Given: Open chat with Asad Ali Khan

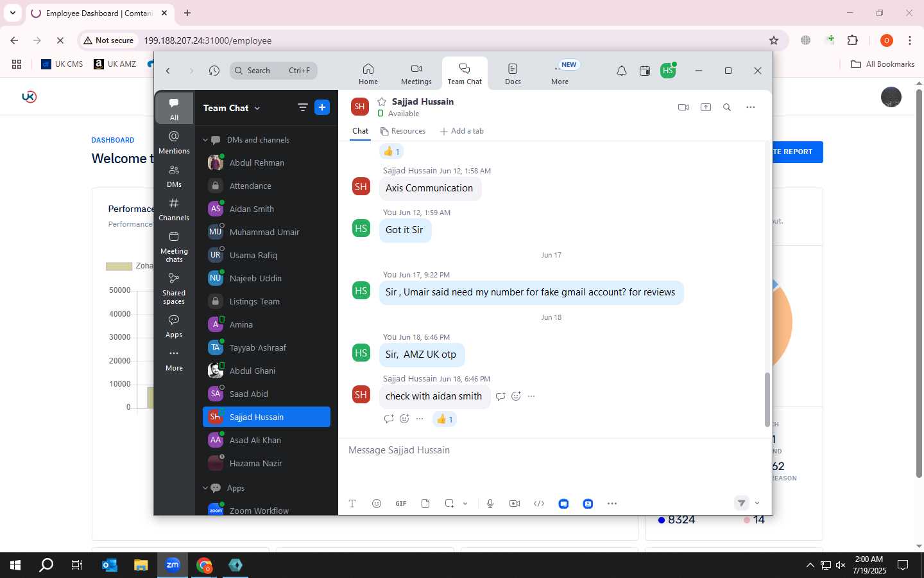Looking at the screenshot, I should 266,440.
